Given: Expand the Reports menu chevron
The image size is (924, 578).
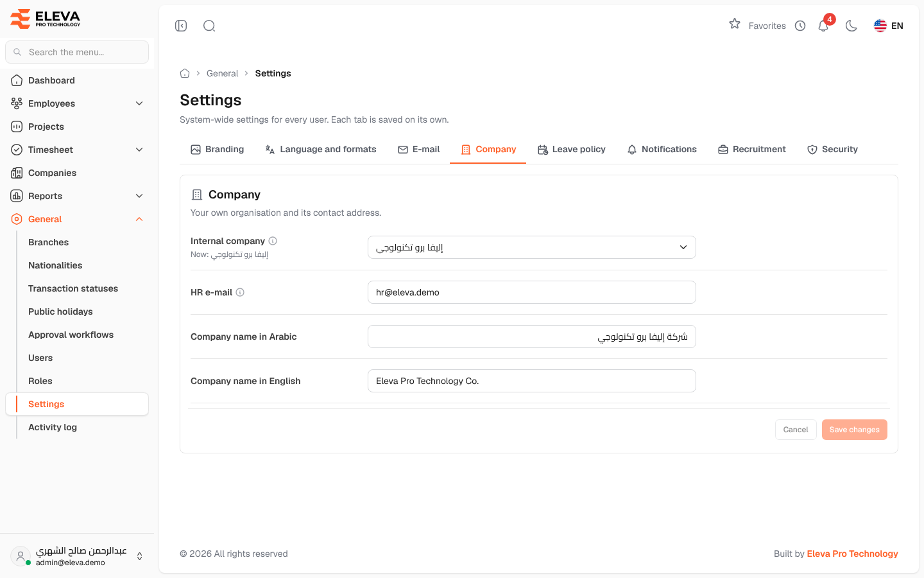Looking at the screenshot, I should click(139, 196).
